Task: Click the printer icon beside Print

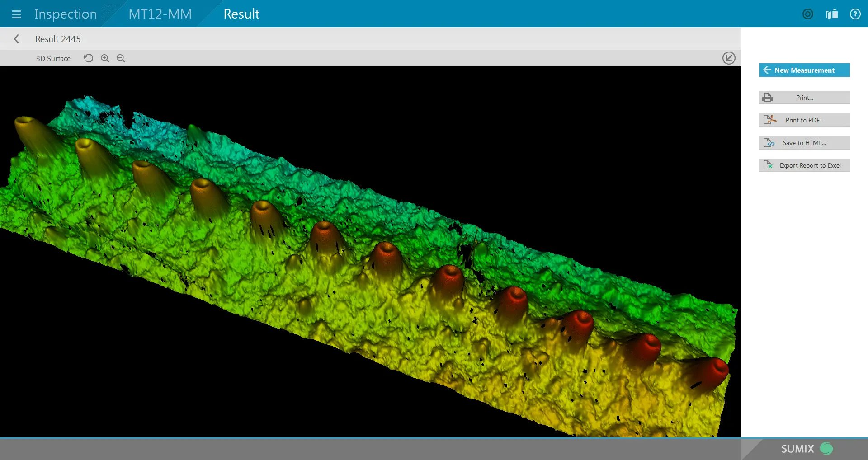Action: pos(768,97)
